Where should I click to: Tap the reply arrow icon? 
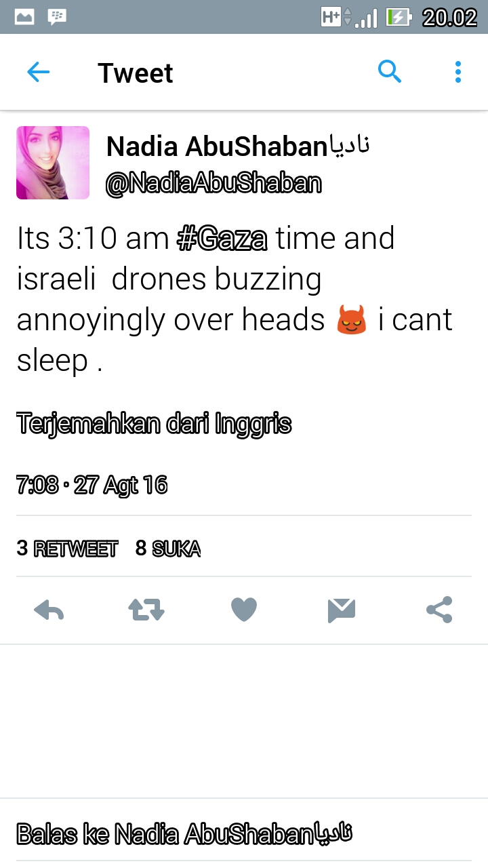click(x=49, y=610)
